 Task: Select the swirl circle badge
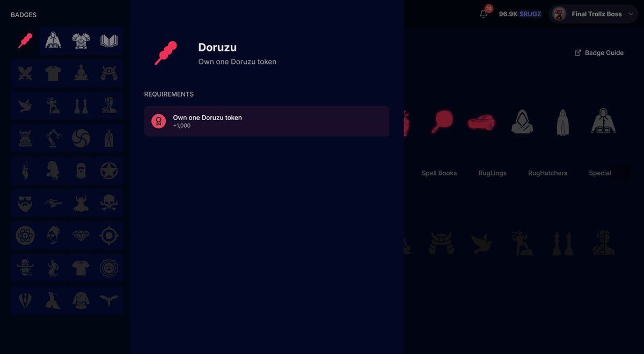pos(81,138)
